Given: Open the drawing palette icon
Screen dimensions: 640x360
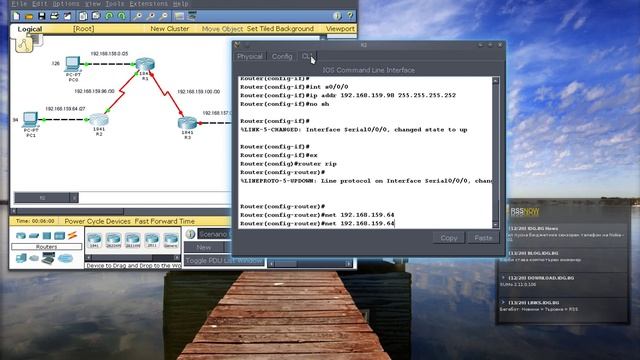Looking at the screenshot, I should pos(179,16).
